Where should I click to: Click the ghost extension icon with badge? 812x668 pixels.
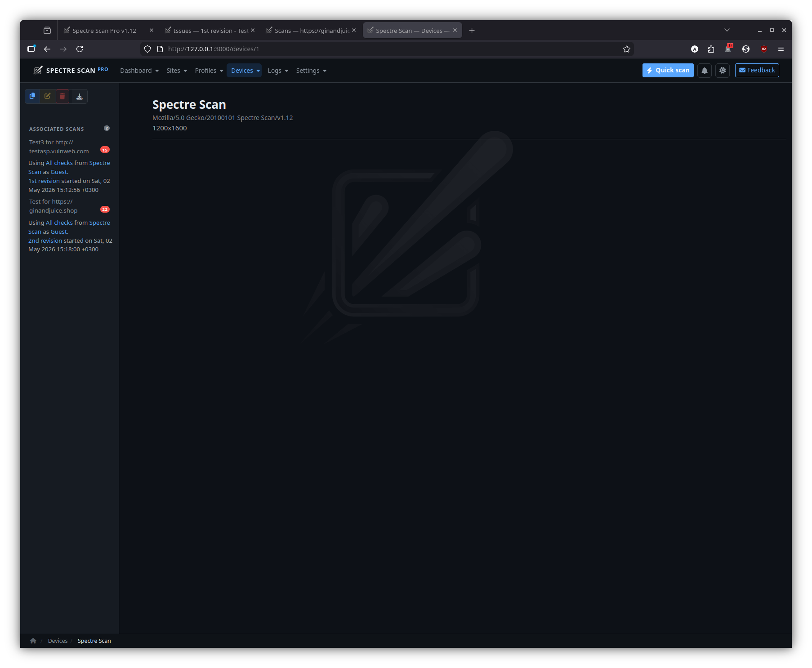coord(728,49)
